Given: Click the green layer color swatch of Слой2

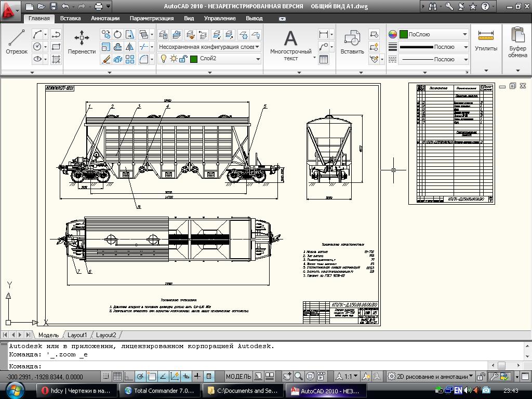Looking at the screenshot, I should pyautogui.click(x=194, y=59).
